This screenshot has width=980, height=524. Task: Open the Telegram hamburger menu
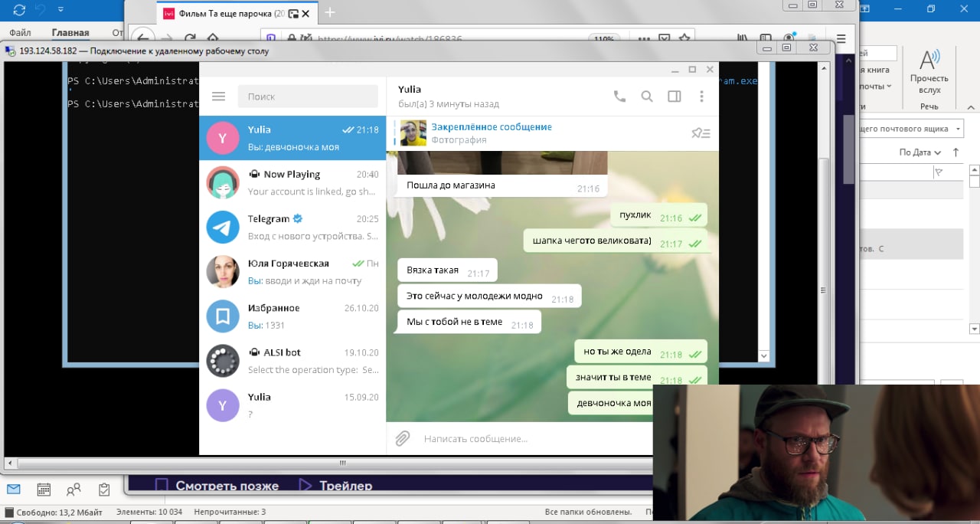218,97
